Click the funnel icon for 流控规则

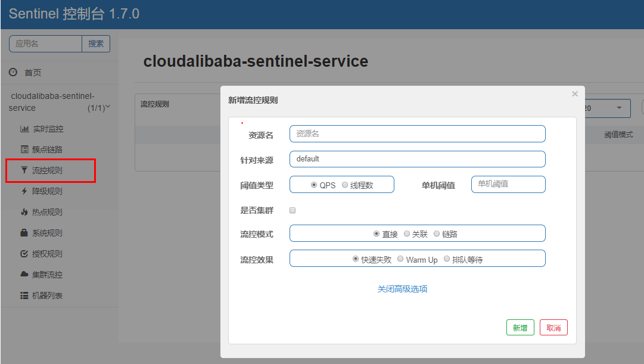(x=24, y=170)
